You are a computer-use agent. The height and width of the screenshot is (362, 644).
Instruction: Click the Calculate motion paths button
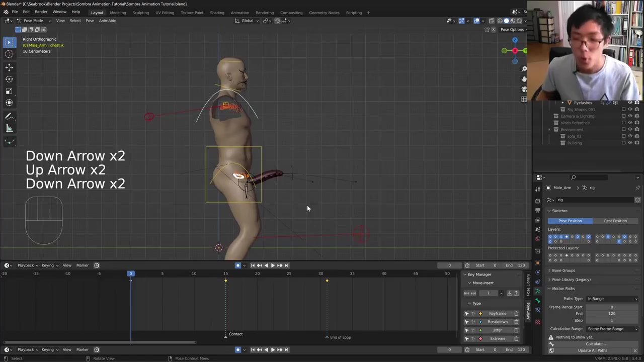coord(595,344)
